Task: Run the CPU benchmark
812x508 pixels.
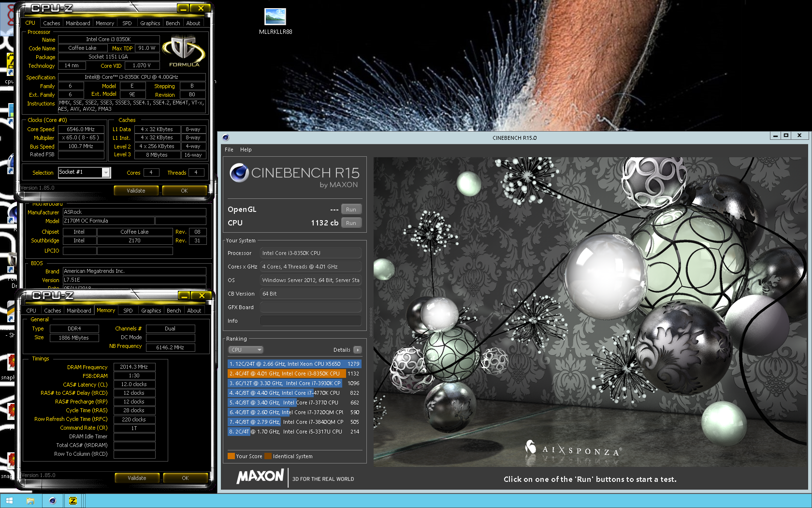Action: (x=351, y=223)
